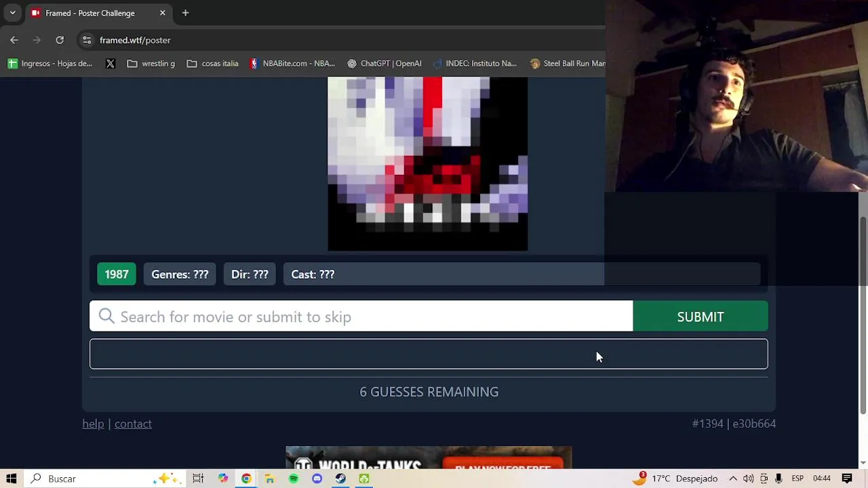Screen dimensions: 868x488
Task: Submit the guess with SUBMIT button
Action: (701, 317)
